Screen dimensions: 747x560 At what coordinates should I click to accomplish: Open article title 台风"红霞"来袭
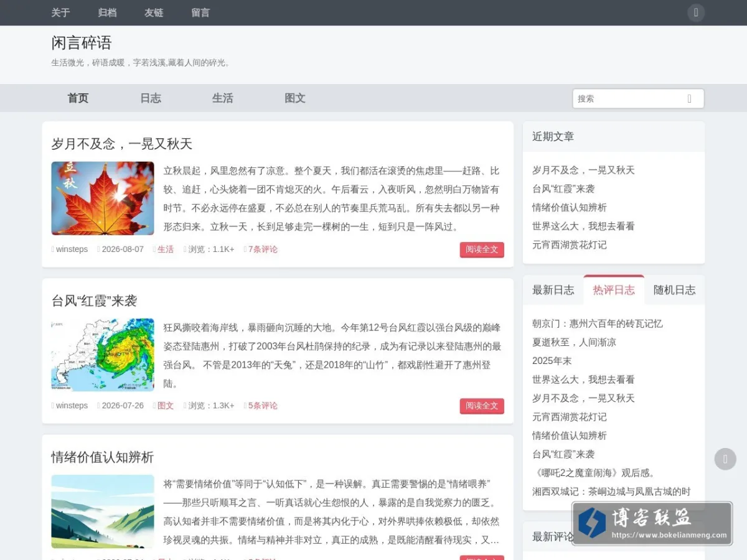tap(94, 301)
